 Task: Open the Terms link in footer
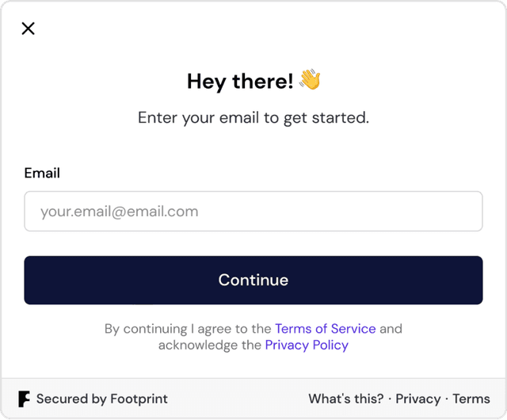[x=471, y=399]
